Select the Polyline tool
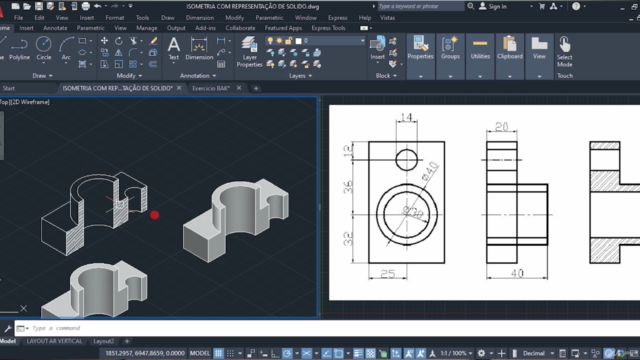This screenshot has height=360, width=640. (20, 48)
